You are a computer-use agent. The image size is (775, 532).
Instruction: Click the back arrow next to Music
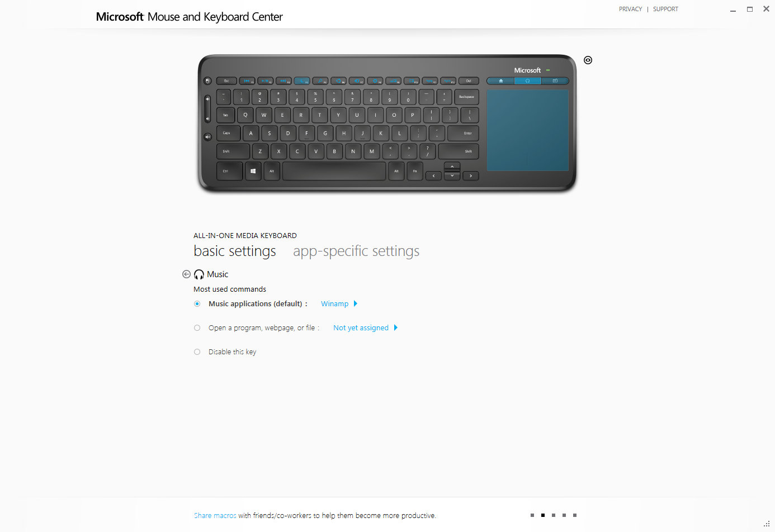[186, 274]
